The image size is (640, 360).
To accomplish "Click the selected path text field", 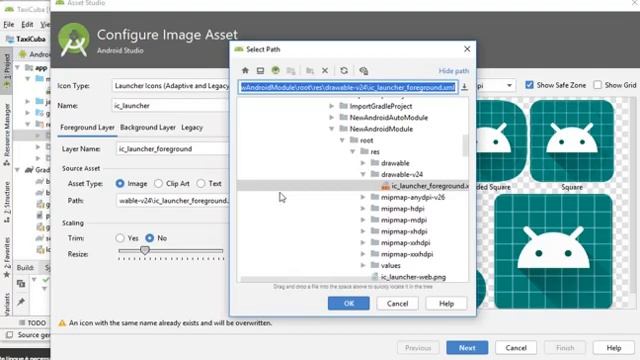I will [x=348, y=87].
